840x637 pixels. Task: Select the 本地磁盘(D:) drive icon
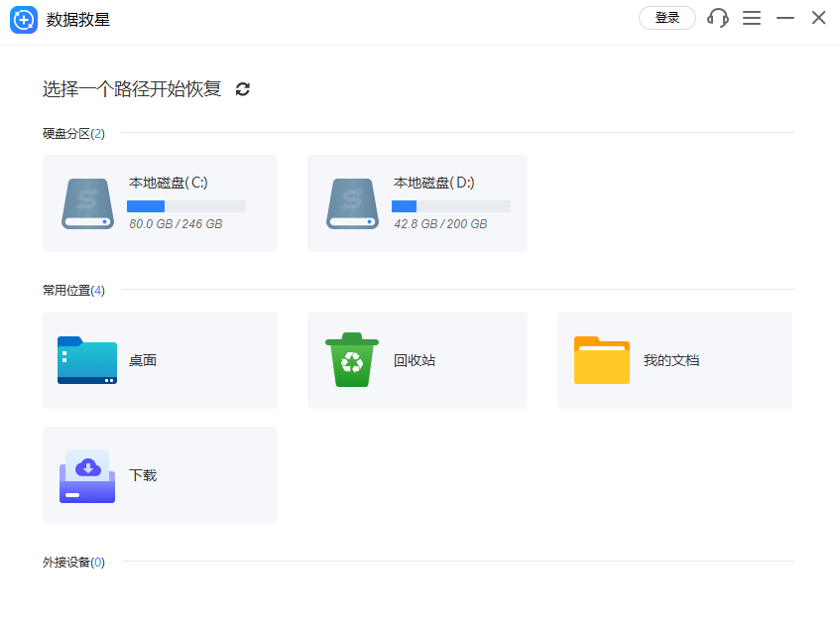point(352,202)
